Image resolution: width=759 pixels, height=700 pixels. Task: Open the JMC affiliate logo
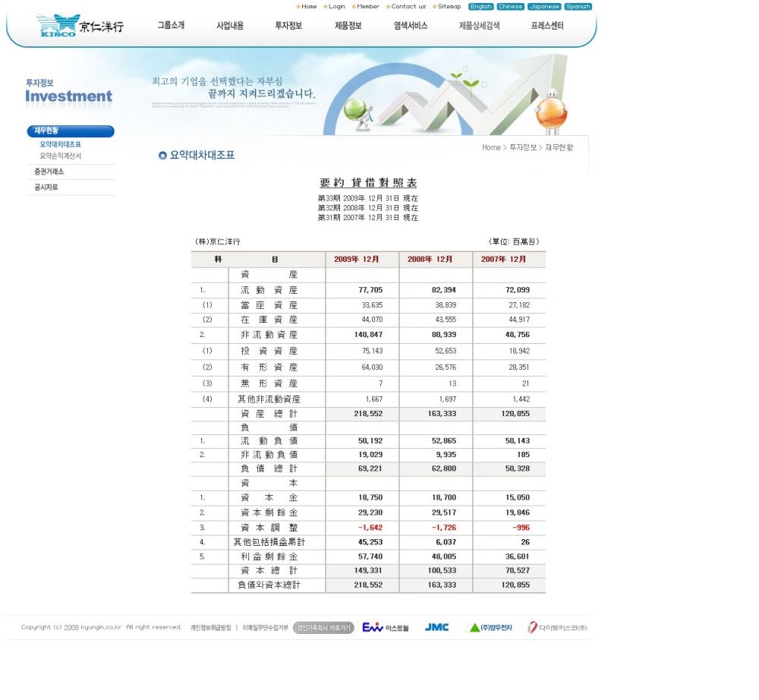(436, 627)
